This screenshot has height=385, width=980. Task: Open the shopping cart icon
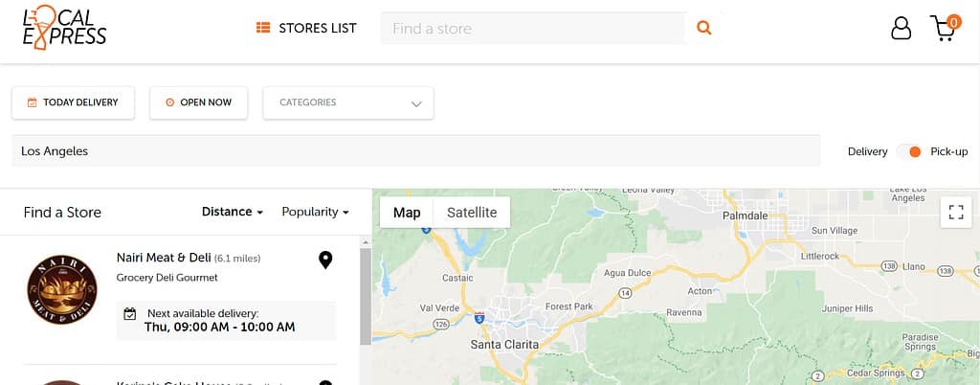945,28
